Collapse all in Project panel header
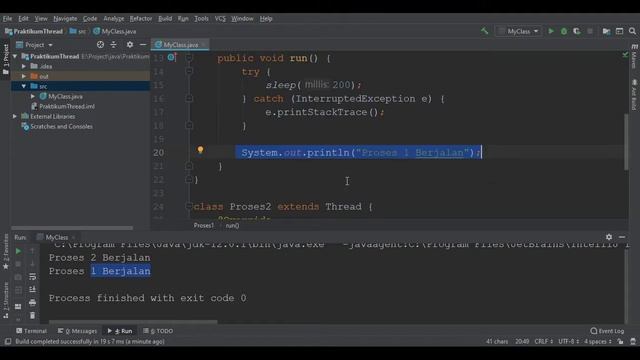 pyautogui.click(x=113, y=44)
